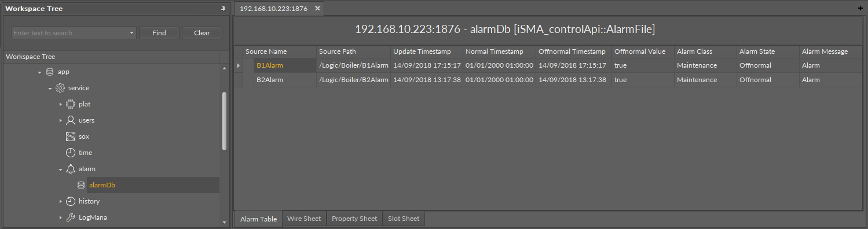
Task: Switch to the Property Sheet tab
Action: tap(354, 219)
